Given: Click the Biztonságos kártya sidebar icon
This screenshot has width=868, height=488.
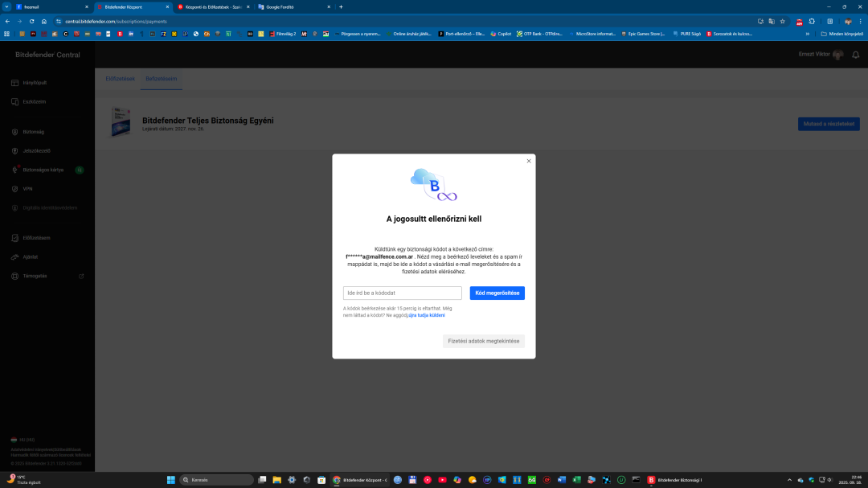Looking at the screenshot, I should tap(15, 170).
